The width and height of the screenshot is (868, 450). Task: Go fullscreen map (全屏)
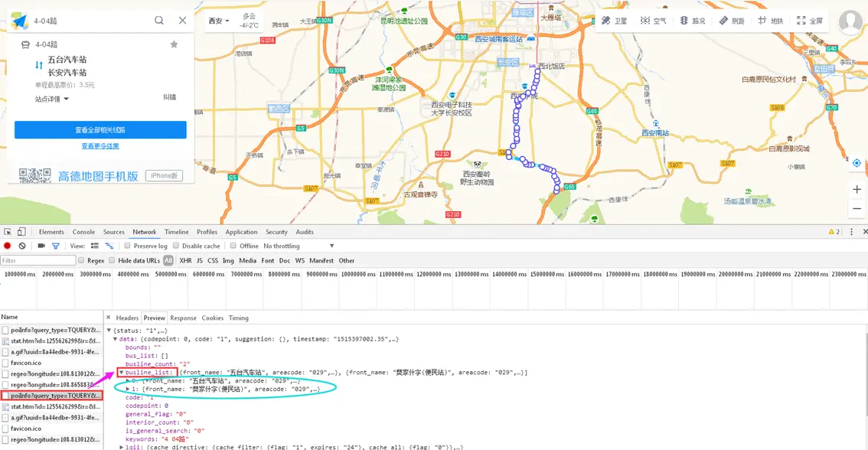pyautogui.click(x=810, y=21)
